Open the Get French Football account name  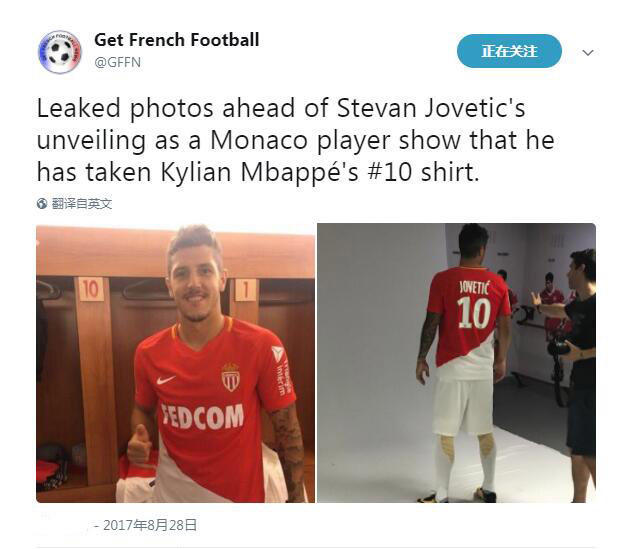pyautogui.click(x=177, y=40)
